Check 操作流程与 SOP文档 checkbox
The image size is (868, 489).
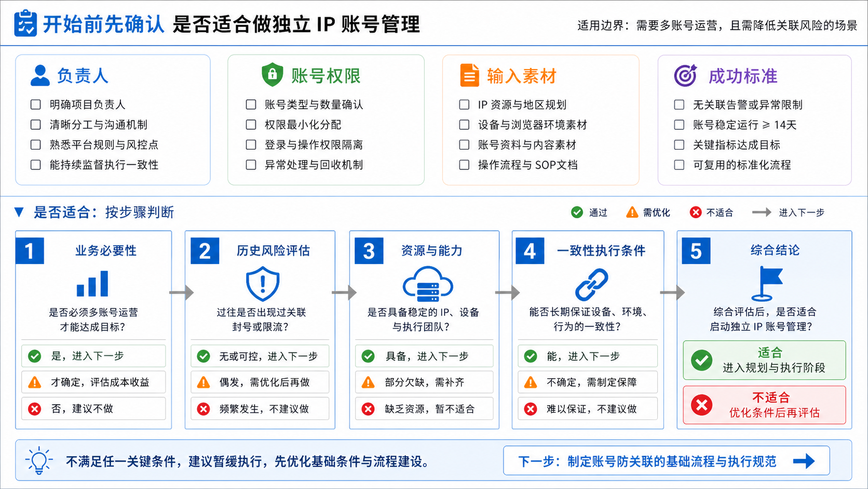(x=465, y=165)
